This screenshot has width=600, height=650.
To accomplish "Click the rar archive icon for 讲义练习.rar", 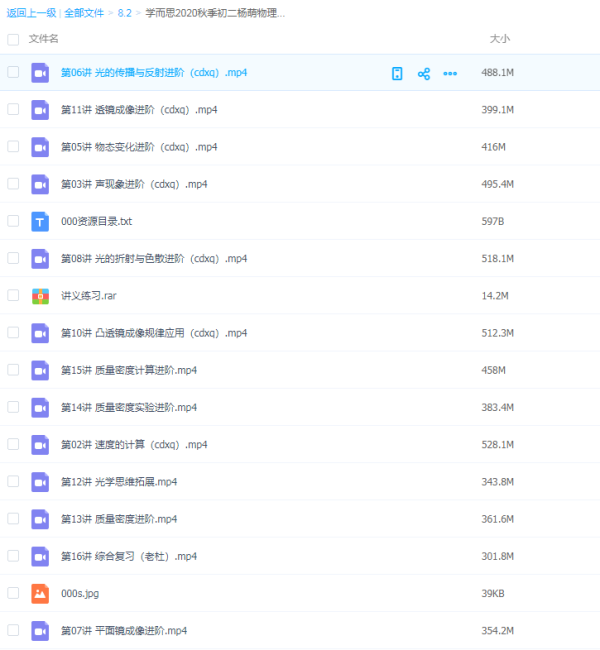I will point(40,296).
